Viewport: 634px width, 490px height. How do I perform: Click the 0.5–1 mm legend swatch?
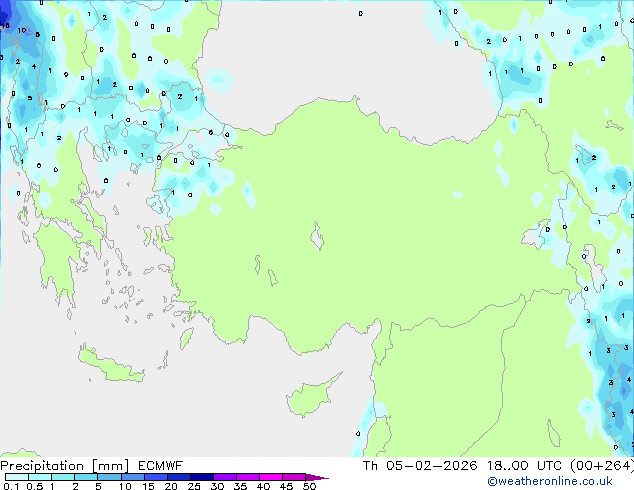point(40,477)
